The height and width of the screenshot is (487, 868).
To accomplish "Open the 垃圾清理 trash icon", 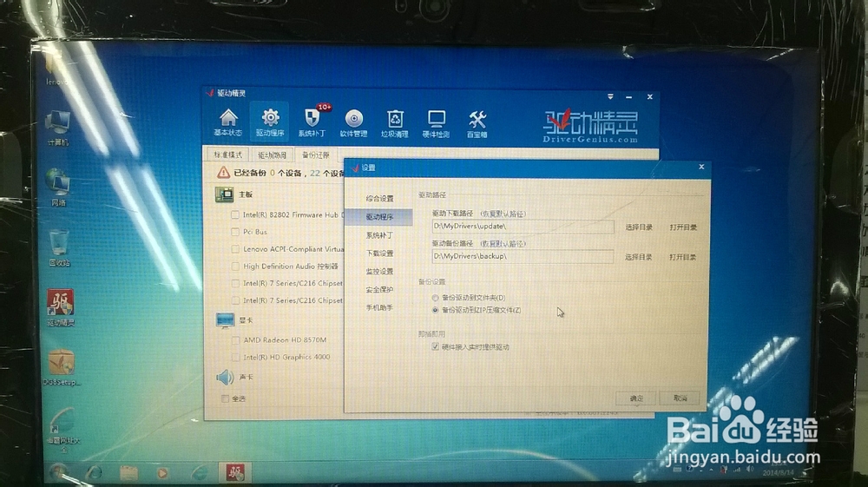I will [x=395, y=123].
